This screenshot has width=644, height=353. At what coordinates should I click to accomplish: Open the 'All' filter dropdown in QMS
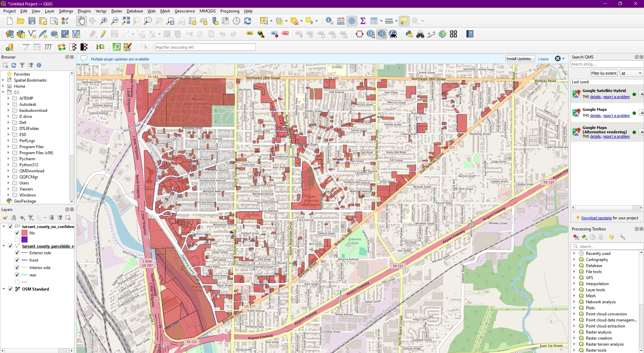631,73
